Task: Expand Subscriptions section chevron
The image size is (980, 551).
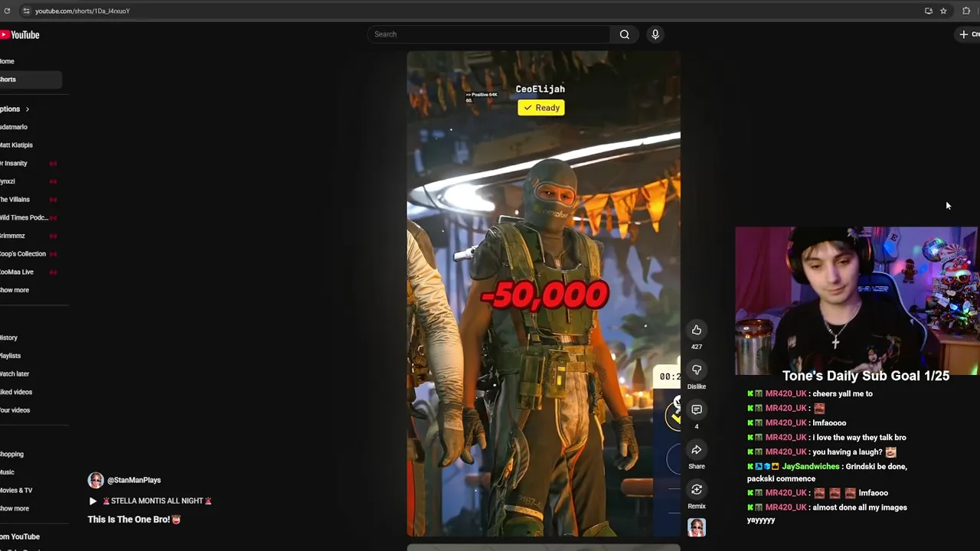Action: (x=27, y=109)
